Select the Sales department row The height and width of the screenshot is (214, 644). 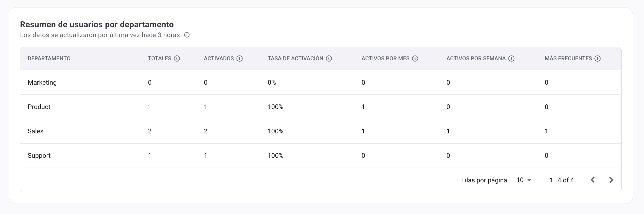321,131
